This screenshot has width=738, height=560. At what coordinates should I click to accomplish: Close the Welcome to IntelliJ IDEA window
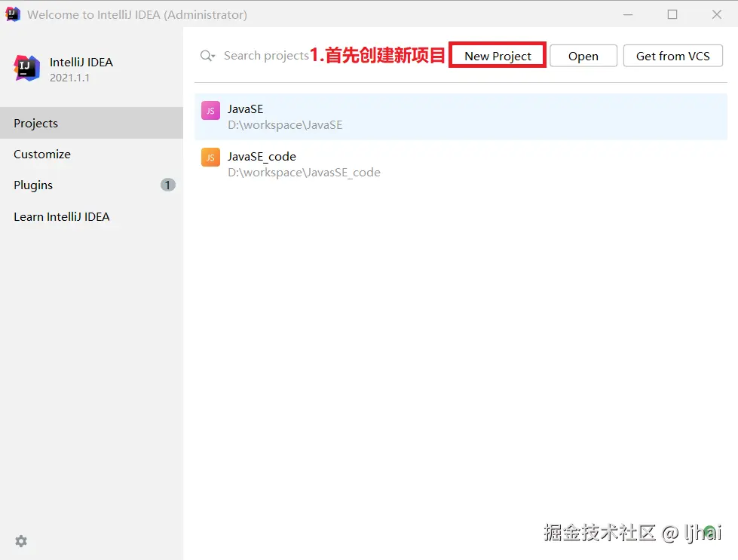[x=716, y=14]
